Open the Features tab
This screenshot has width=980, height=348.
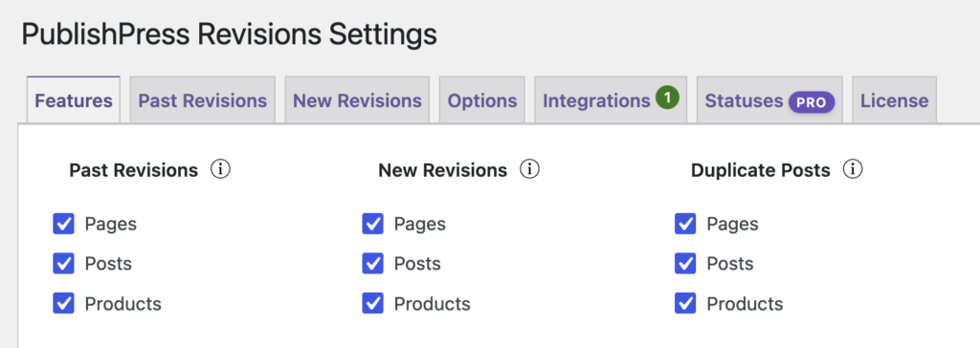click(74, 100)
